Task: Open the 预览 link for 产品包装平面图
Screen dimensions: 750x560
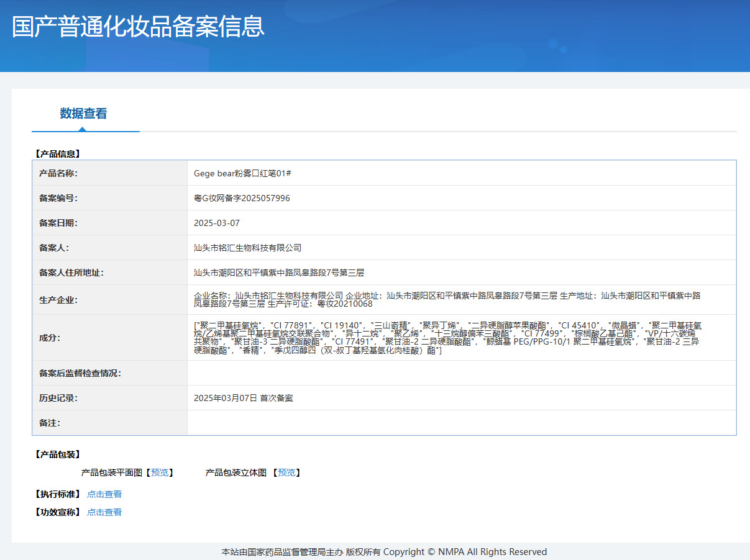Action: 159,472
